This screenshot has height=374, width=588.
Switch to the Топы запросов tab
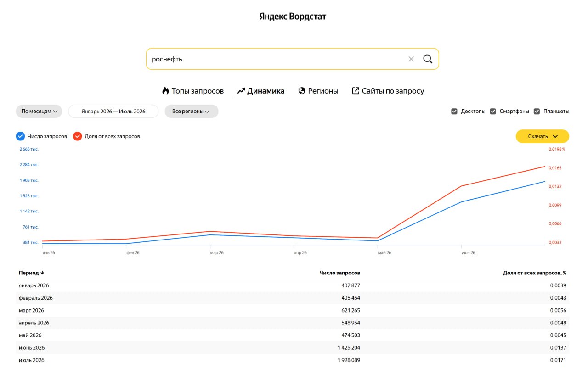(x=193, y=91)
